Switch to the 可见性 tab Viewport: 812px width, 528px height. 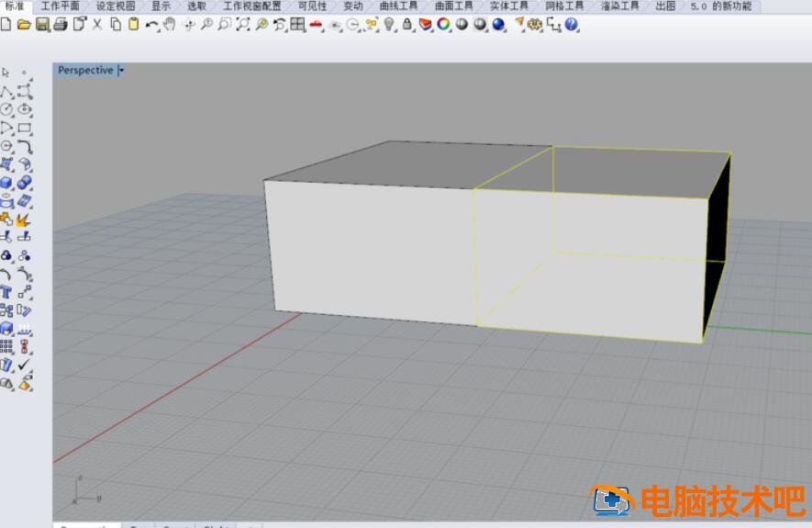click(x=312, y=6)
